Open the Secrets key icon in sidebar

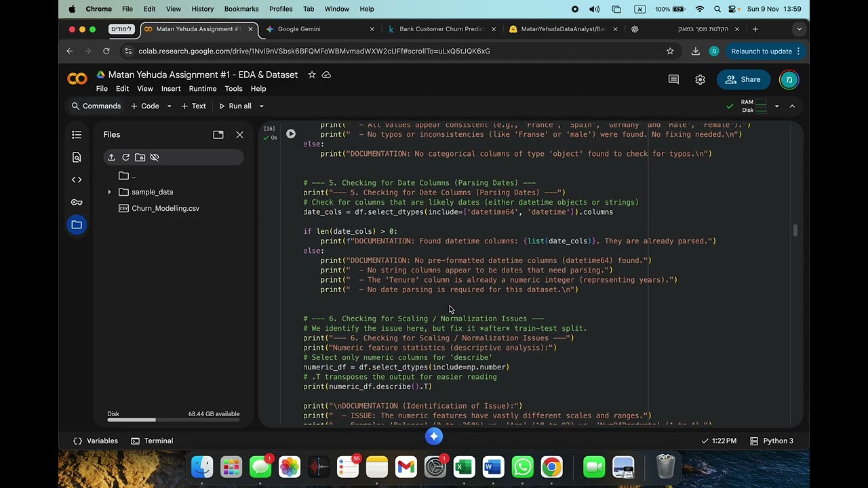coord(77,202)
